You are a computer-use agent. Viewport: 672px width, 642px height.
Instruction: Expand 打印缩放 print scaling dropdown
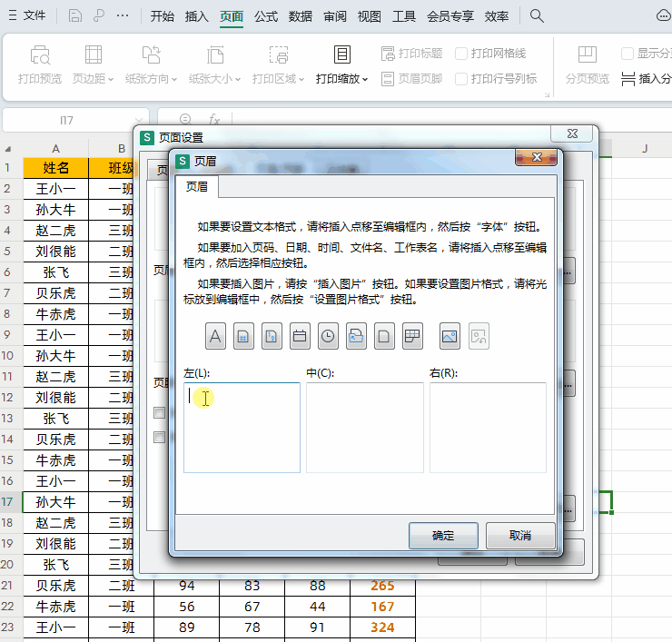(x=365, y=79)
